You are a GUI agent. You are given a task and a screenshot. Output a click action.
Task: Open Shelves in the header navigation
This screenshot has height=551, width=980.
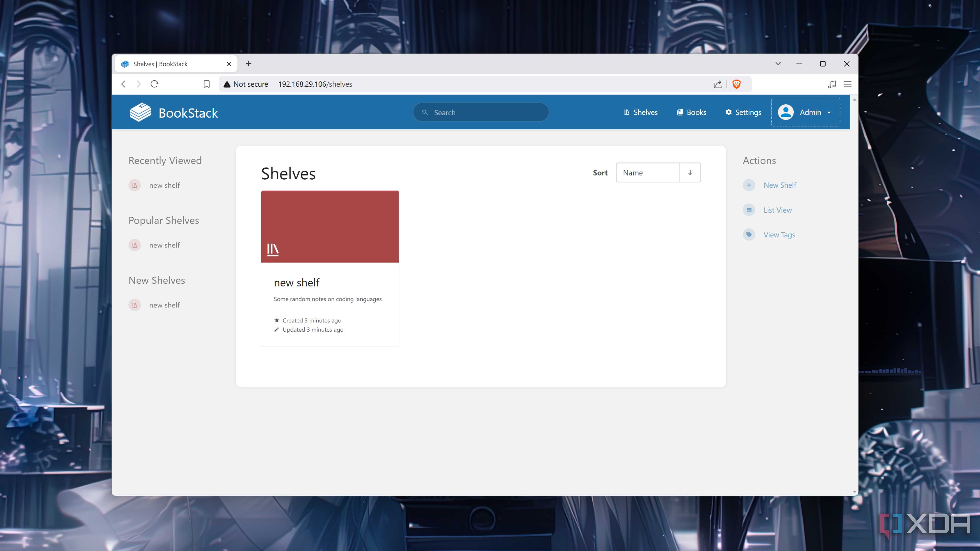pyautogui.click(x=641, y=112)
